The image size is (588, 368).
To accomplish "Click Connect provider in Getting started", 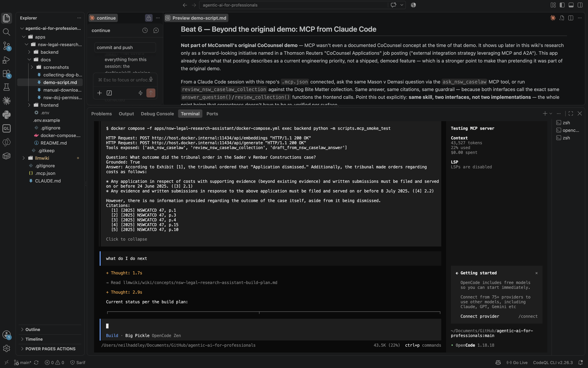I will point(480,316).
